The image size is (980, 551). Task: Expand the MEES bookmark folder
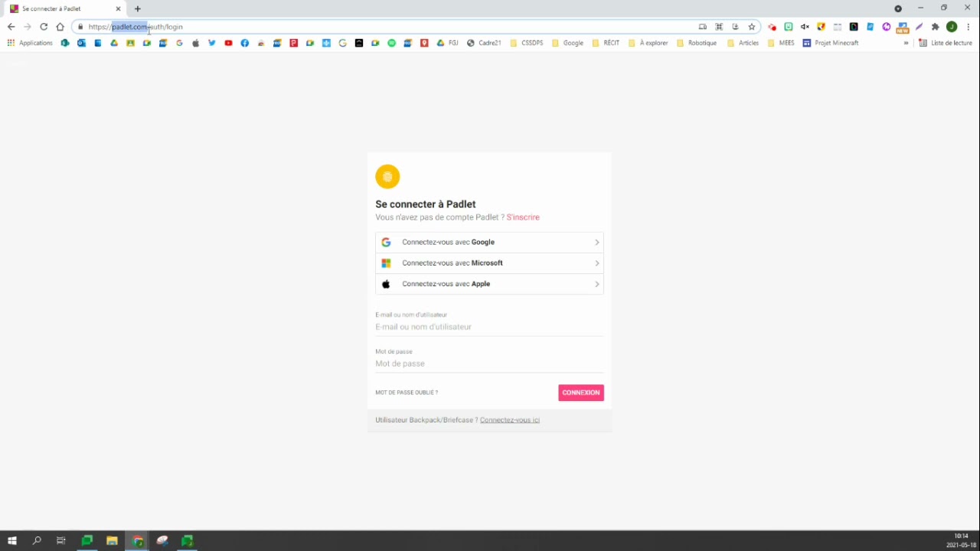(781, 43)
